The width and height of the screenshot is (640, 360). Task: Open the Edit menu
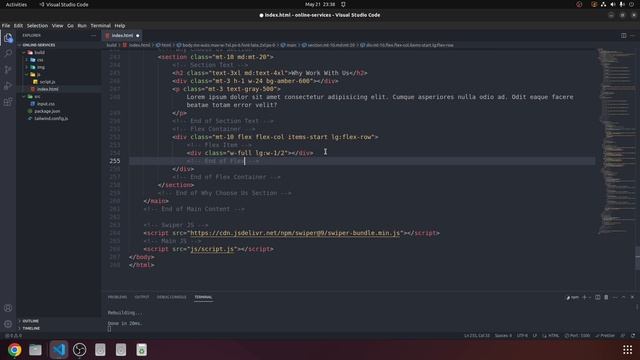(x=18, y=26)
